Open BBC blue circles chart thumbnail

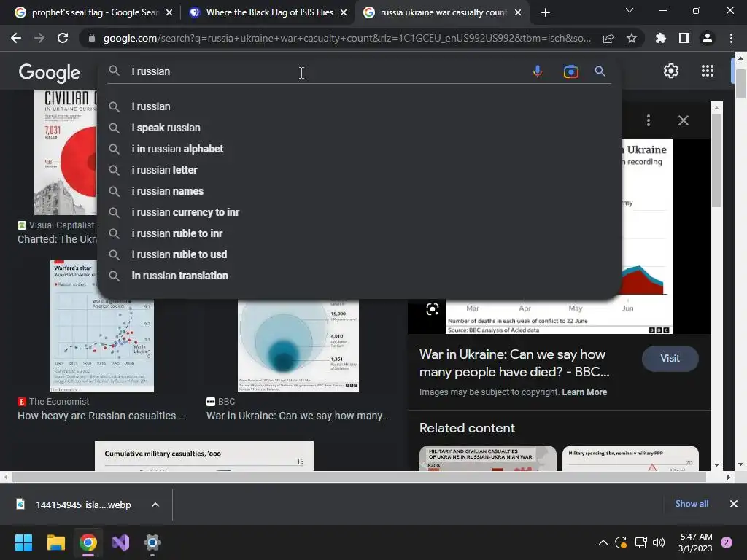click(x=298, y=346)
